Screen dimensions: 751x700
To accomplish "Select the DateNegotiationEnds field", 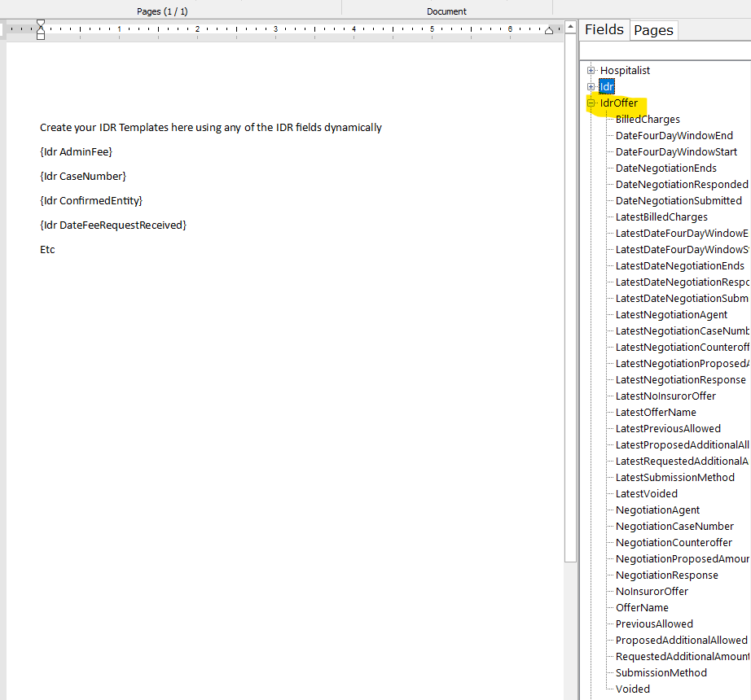I will click(x=665, y=168).
